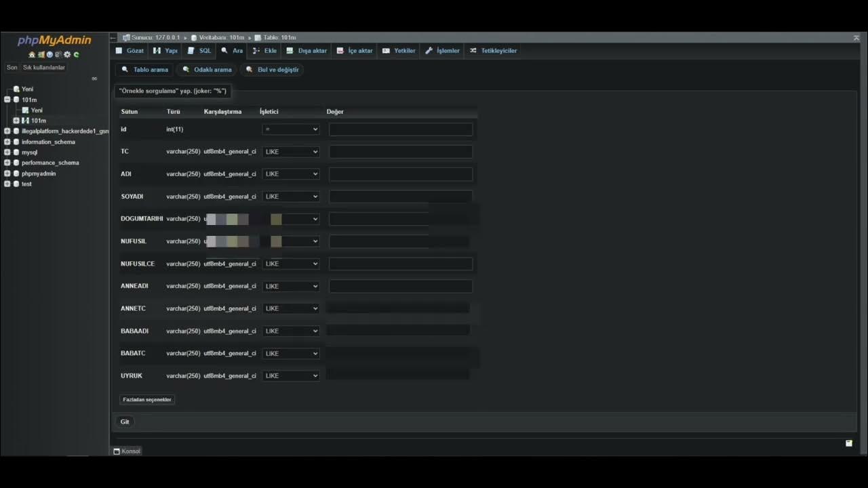Click database icon beside phpmyadmin
Image resolution: width=868 pixels, height=488 pixels.
16,174
